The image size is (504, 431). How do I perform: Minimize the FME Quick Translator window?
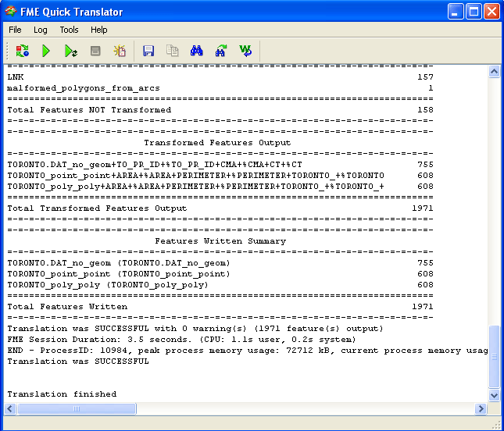455,12
